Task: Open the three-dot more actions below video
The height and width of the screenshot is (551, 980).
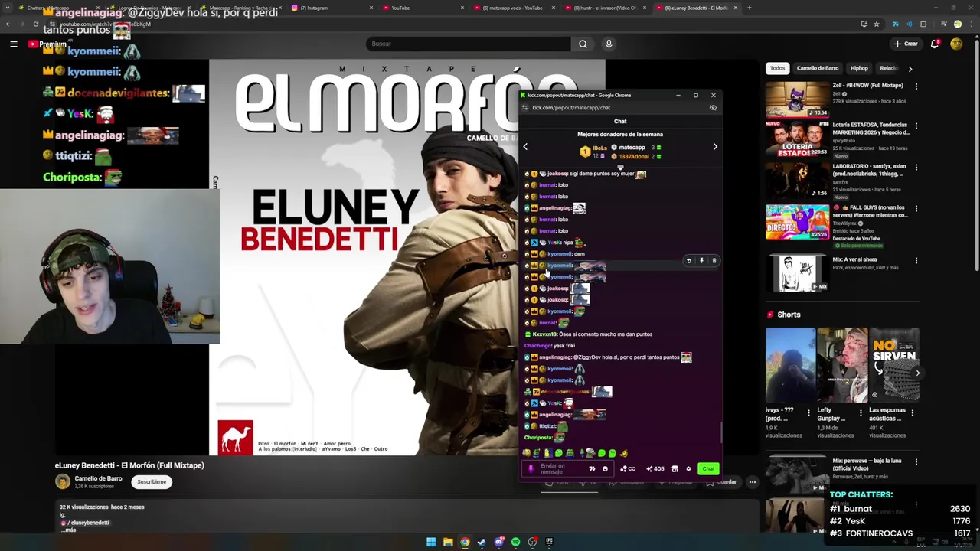Action: (x=753, y=482)
